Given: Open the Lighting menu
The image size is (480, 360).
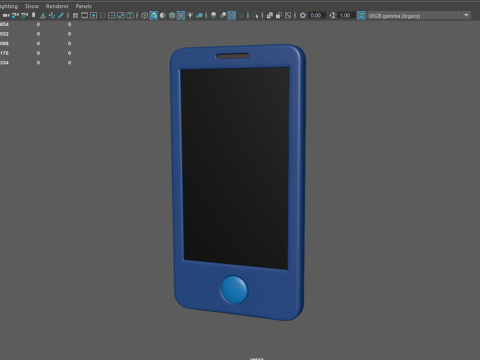Looking at the screenshot, I should [9, 6].
